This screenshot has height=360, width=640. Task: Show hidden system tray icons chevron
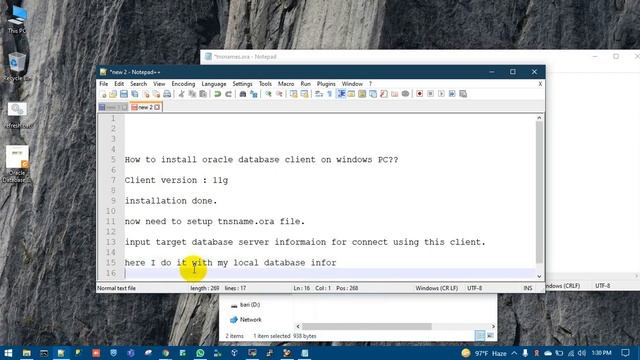514,353
